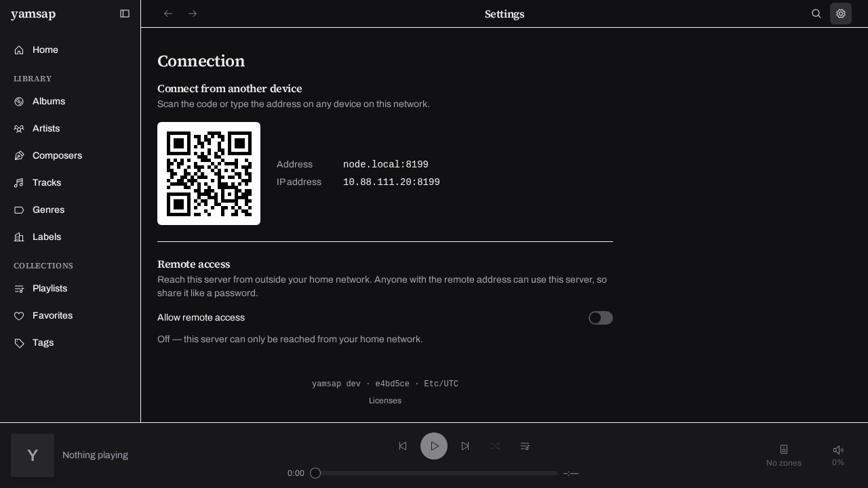Click the forward navigation arrow

(x=193, y=14)
